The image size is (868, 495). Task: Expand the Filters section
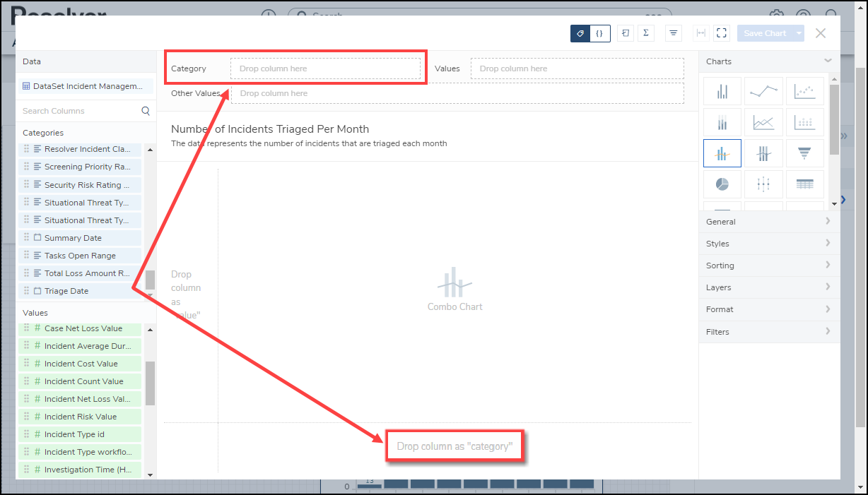tap(769, 332)
